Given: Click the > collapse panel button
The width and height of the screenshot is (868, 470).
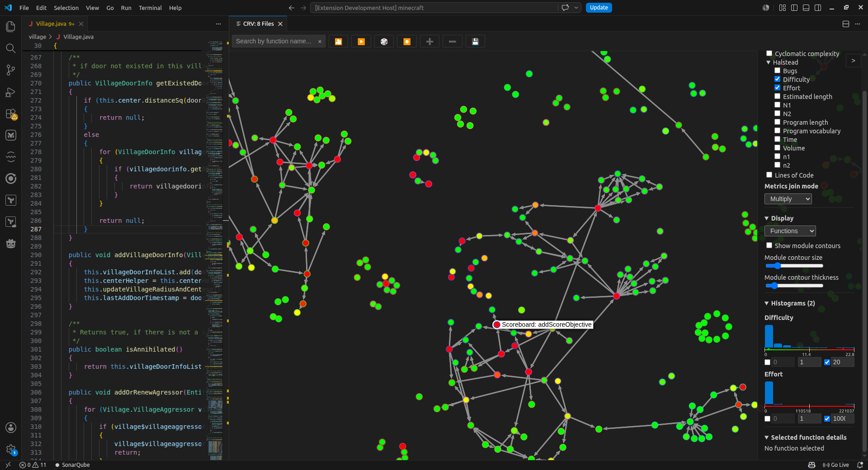Looking at the screenshot, I should pos(853,61).
